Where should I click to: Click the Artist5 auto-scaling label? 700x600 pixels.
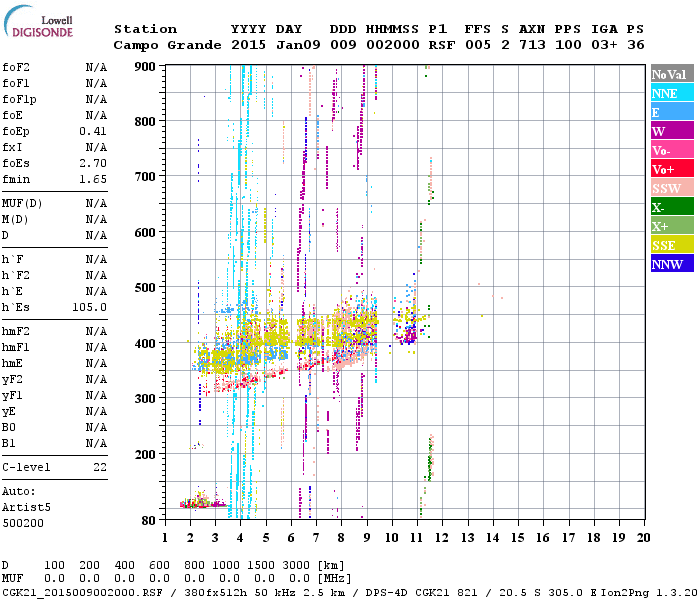[26, 508]
